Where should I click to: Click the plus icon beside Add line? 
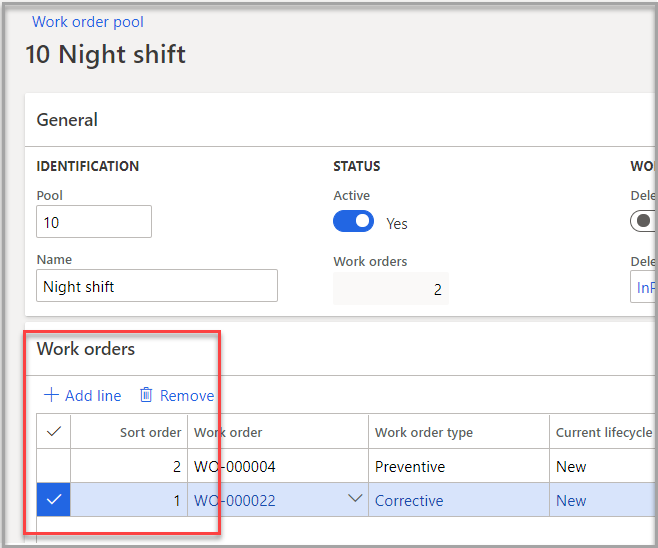tap(51, 395)
